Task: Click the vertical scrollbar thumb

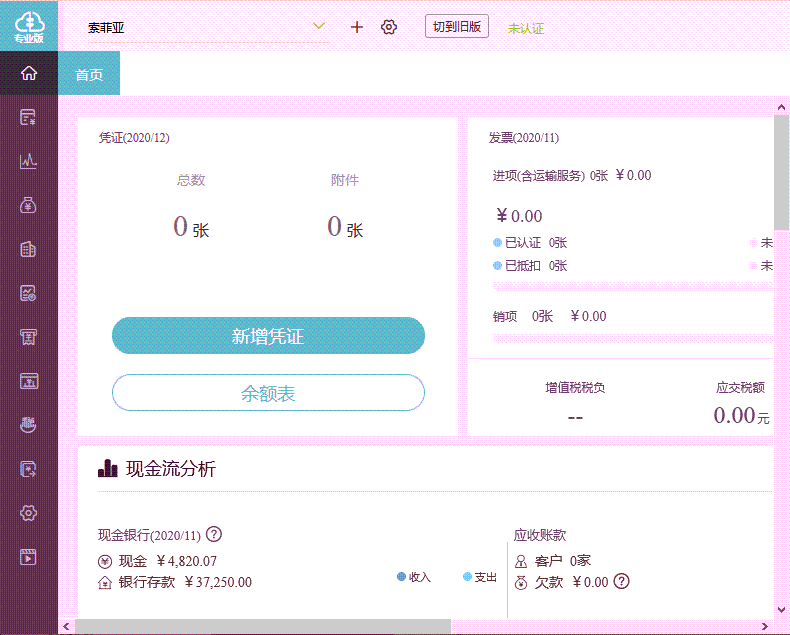Action: pyautogui.click(x=781, y=172)
